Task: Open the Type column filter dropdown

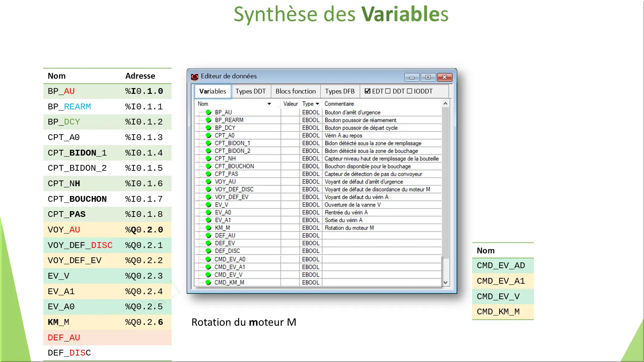Action: point(317,104)
